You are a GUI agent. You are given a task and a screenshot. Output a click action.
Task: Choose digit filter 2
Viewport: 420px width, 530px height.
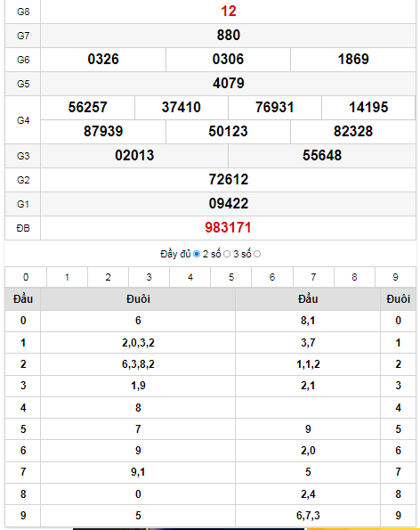coord(108,277)
